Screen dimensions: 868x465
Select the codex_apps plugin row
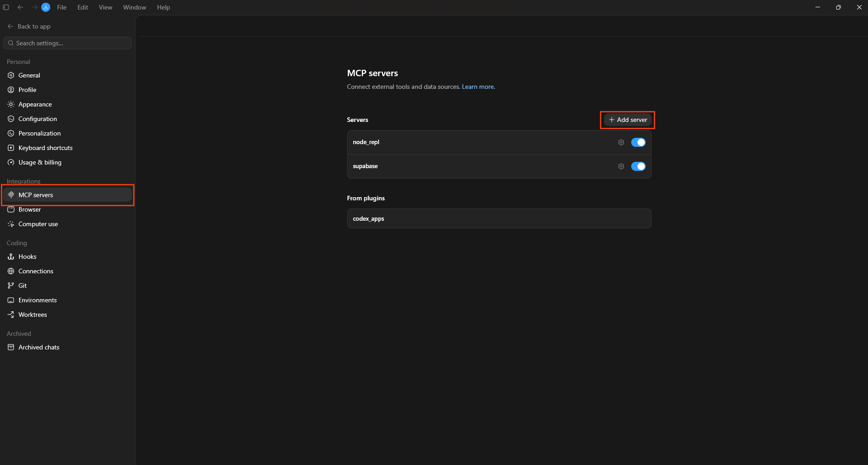tap(499, 218)
